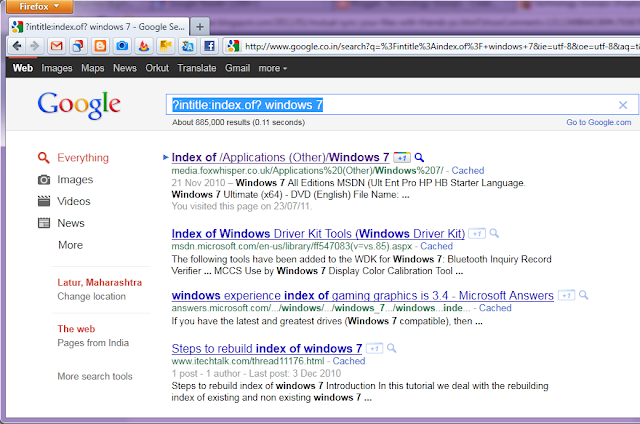Expand the 'more' dropdown in Google bar
The height and width of the screenshot is (424, 640).
tap(273, 68)
